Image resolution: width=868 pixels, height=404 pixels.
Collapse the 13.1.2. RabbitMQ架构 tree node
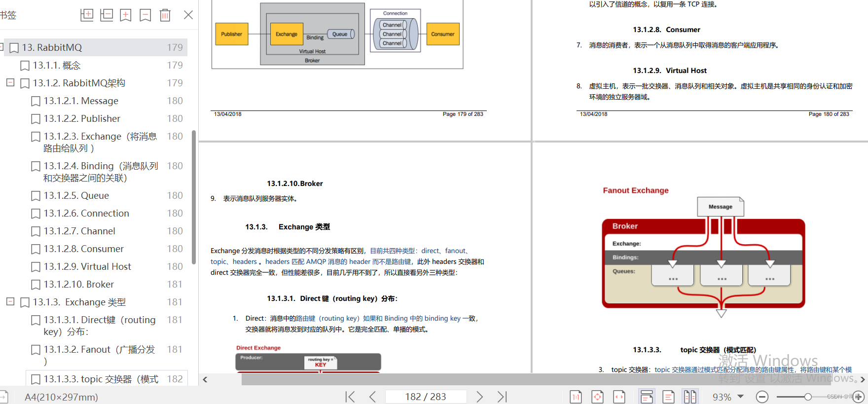click(10, 82)
